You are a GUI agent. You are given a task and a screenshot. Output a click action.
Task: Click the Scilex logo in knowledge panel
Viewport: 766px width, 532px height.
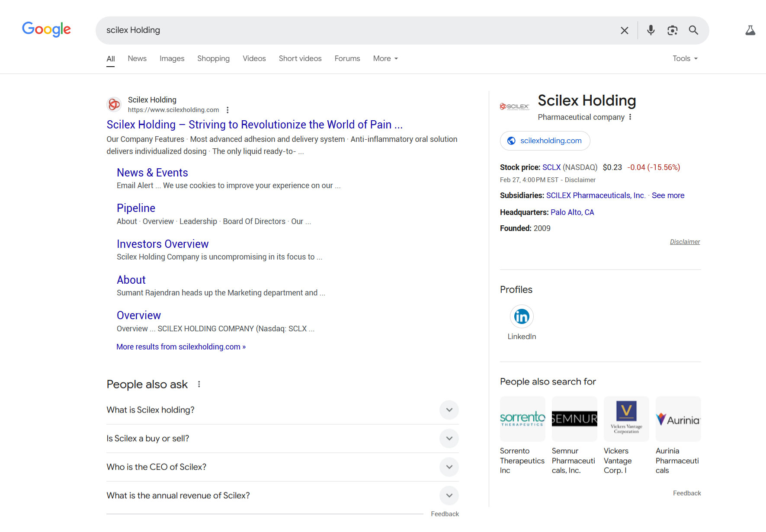tap(515, 106)
